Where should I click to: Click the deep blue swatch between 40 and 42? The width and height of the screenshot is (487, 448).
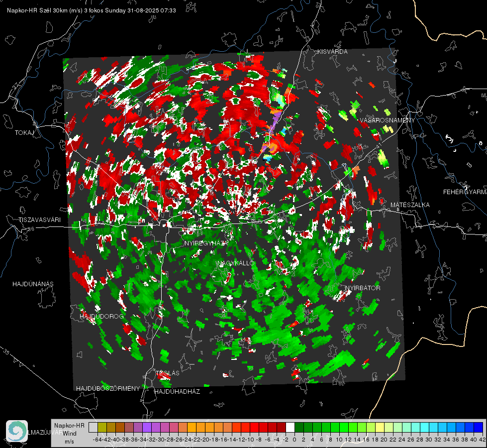coord(479,427)
